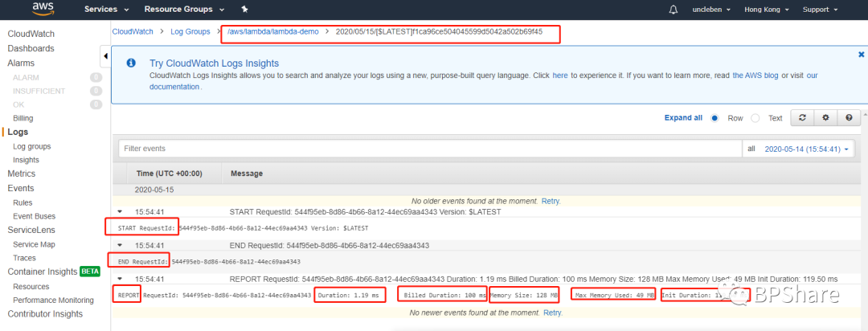Screen dimensions: 868x331
Task: Open Resources under Container Insights
Action: coord(31,287)
